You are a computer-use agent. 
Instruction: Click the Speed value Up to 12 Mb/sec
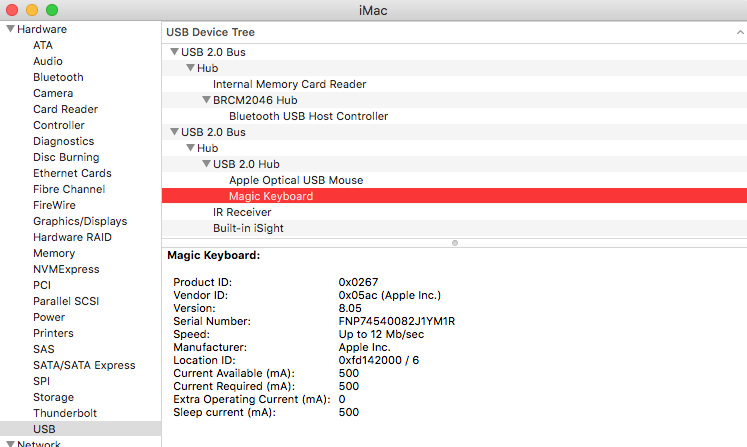tap(381, 335)
